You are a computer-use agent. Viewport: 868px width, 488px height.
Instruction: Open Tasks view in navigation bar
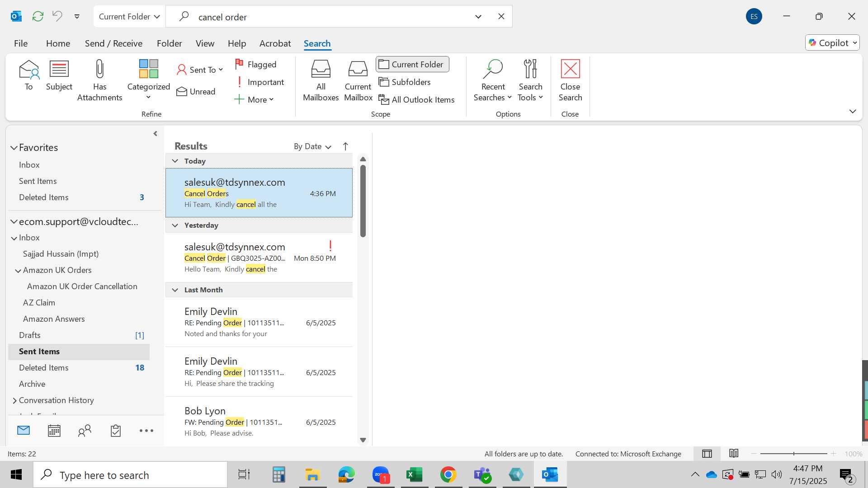coord(116,431)
